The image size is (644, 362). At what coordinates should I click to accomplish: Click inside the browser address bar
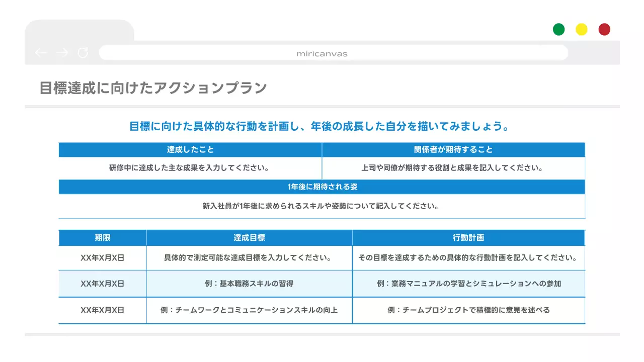(333, 53)
